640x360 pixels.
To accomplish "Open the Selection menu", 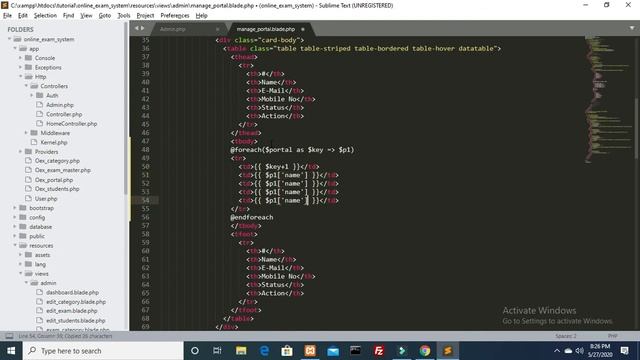I will point(45,16).
